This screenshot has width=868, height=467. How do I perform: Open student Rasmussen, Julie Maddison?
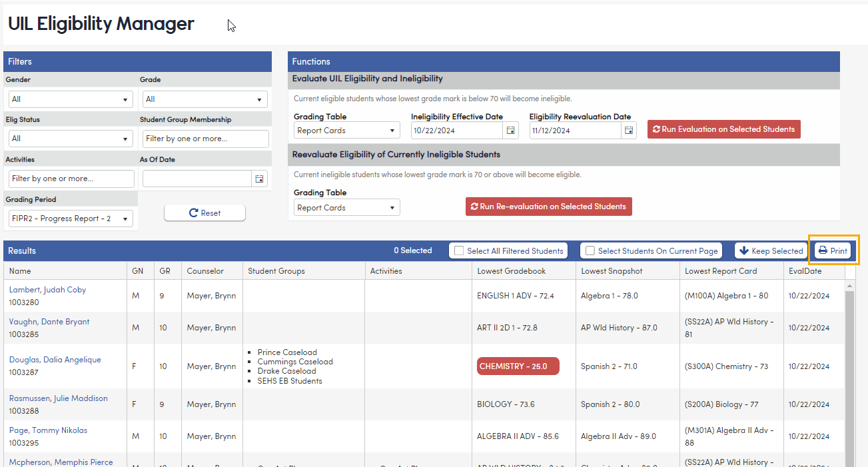click(58, 398)
